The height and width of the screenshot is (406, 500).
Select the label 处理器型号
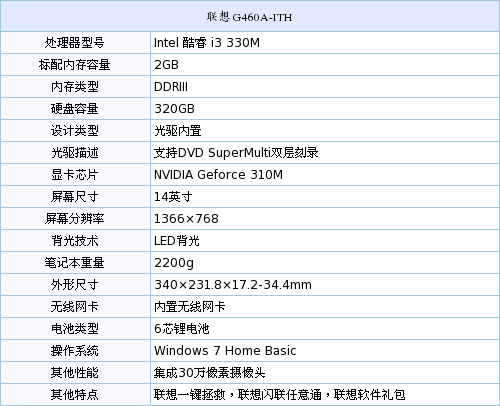point(75,43)
